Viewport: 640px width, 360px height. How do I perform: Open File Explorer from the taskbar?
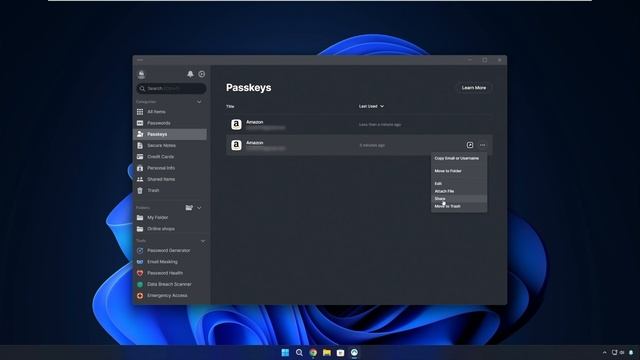(x=327, y=353)
